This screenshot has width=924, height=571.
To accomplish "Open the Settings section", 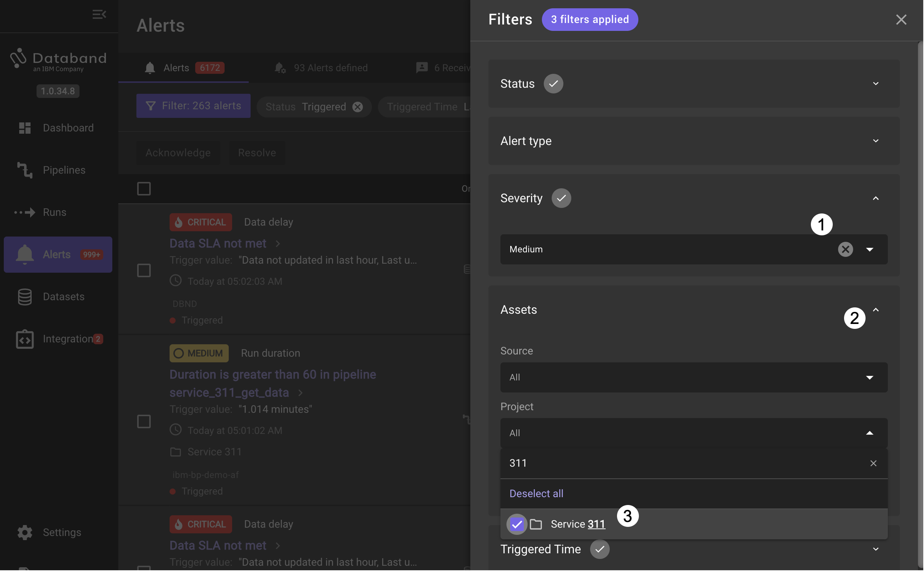I will coord(58,532).
